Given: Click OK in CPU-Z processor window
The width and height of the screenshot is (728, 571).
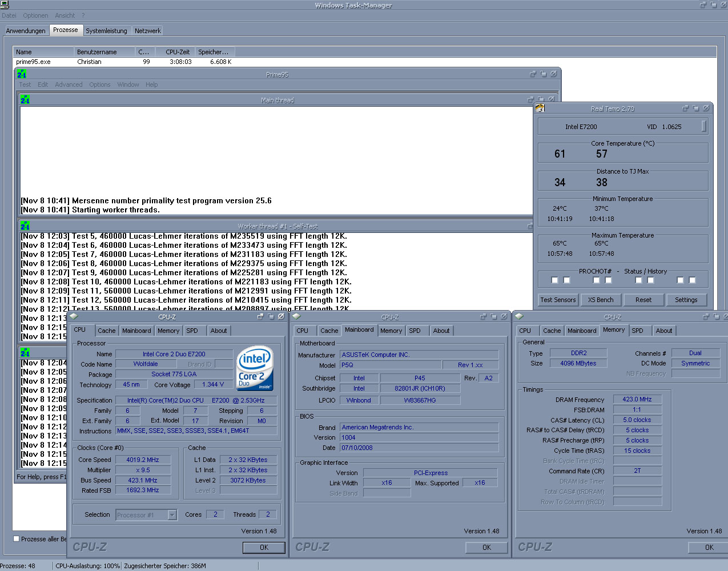Looking at the screenshot, I should 264,547.
